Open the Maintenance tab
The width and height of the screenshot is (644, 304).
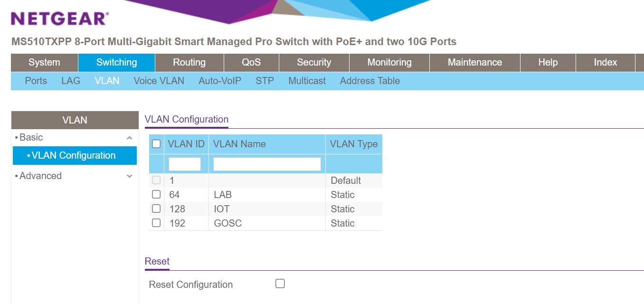(475, 62)
